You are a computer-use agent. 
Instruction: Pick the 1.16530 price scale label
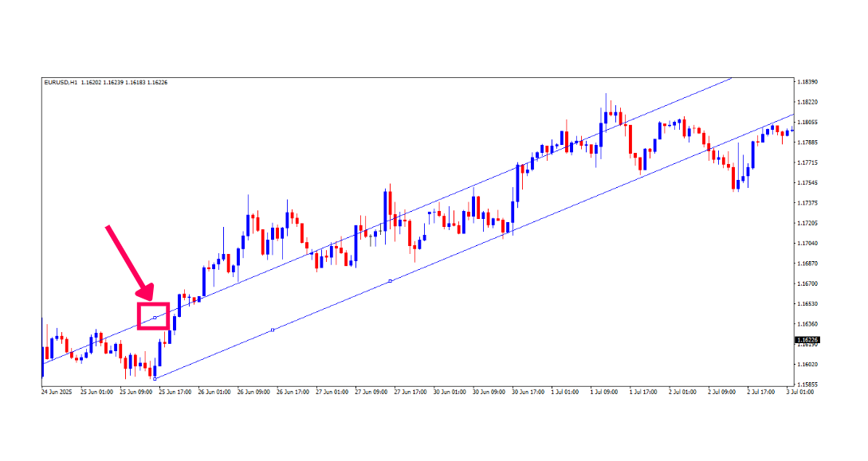point(807,304)
